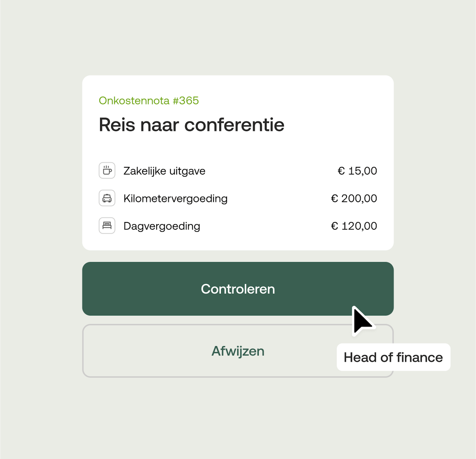Click the € 15,00 amount
The image size is (476, 459).
pyautogui.click(x=357, y=171)
